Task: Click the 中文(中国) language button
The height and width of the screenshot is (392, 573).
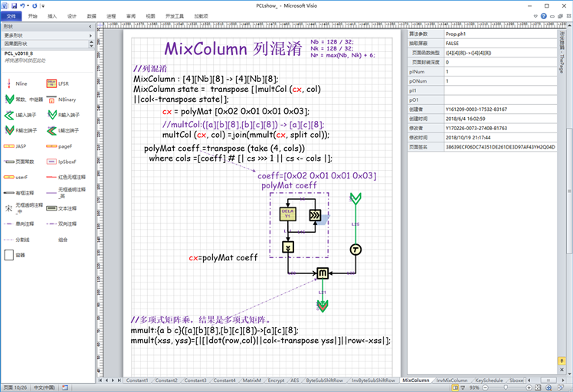Action: click(x=45, y=387)
